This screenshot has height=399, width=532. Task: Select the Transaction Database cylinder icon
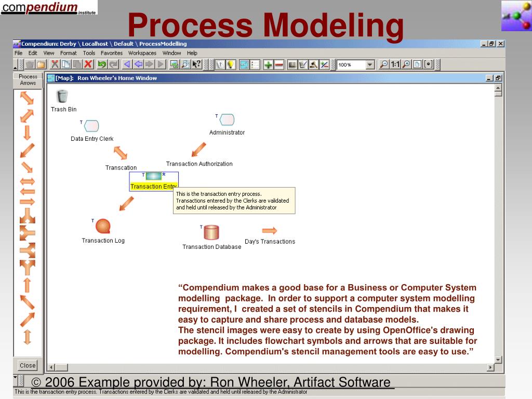click(211, 232)
